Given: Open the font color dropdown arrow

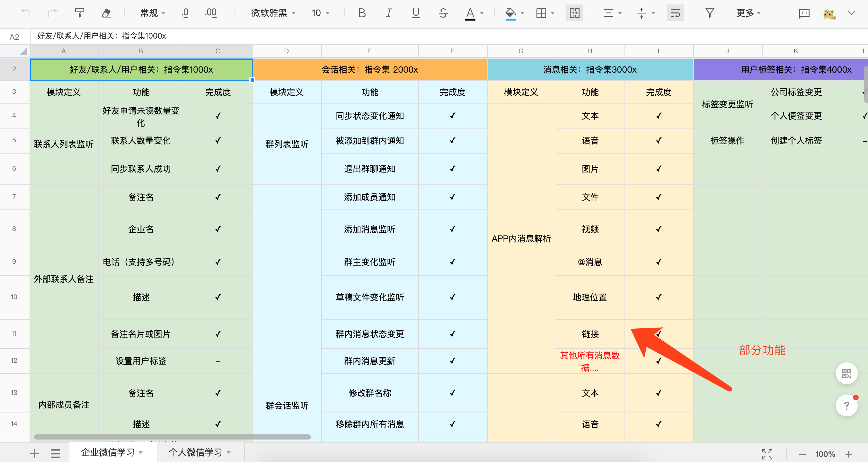Looking at the screenshot, I should (482, 13).
